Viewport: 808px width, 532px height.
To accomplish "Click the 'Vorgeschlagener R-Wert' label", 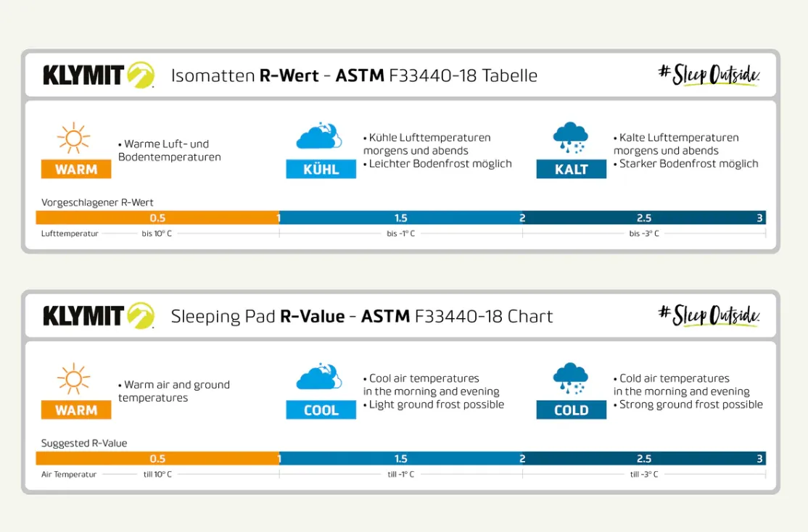I will [97, 202].
